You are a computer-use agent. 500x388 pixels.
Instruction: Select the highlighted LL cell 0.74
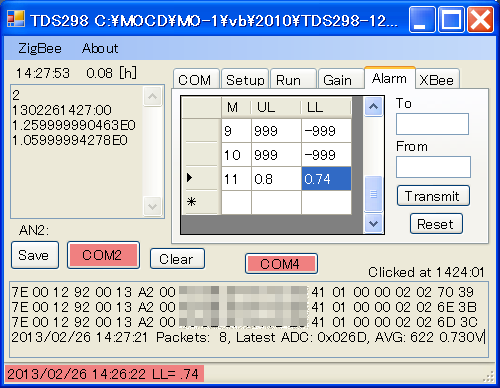326,179
